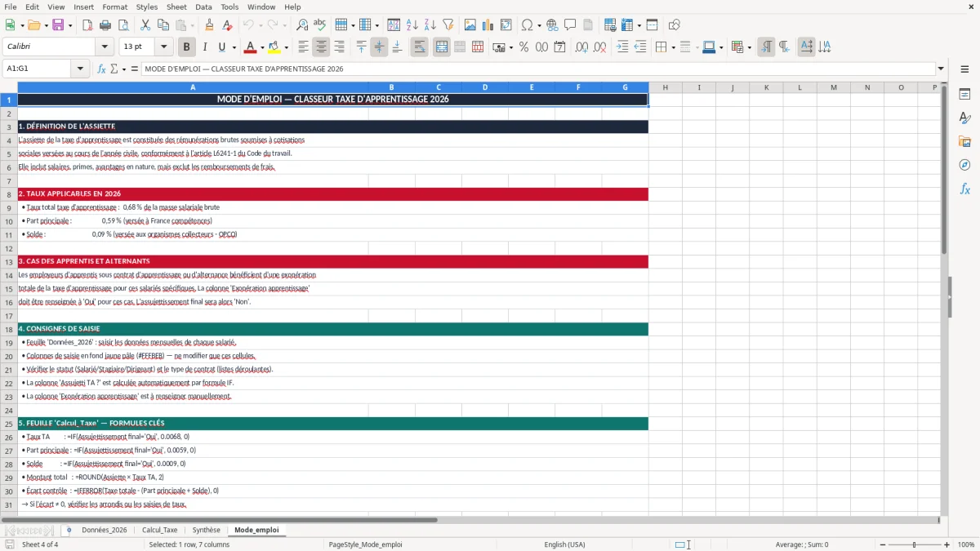Select column H header

665,87
